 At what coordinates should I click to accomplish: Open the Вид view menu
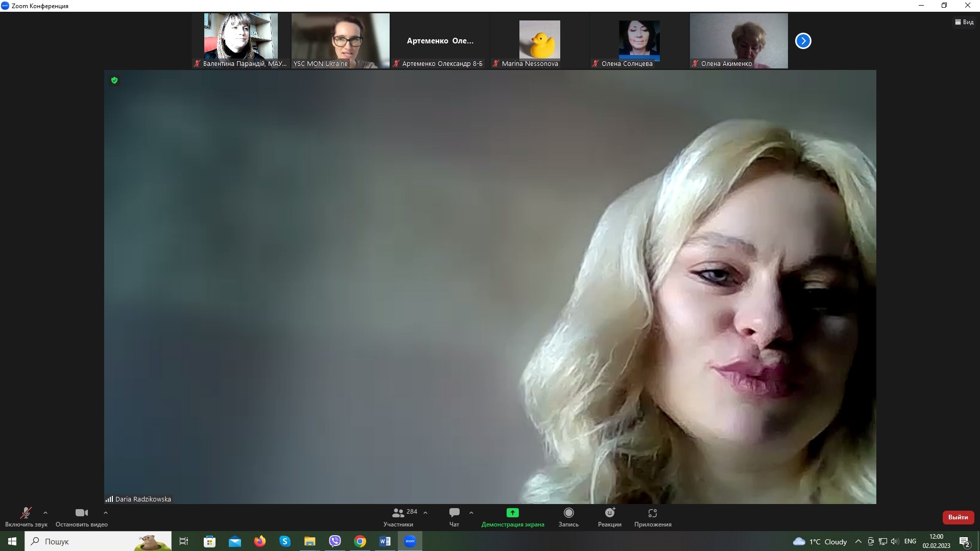click(x=964, y=22)
